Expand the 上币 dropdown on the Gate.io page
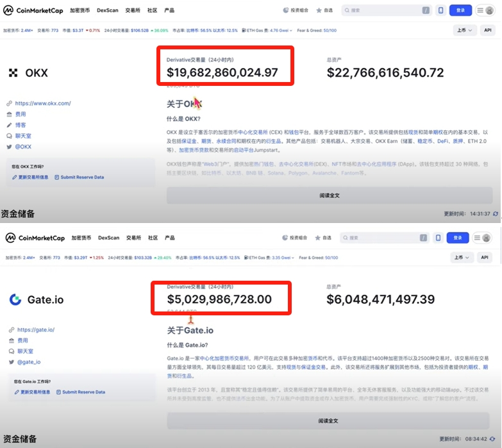 pos(462,257)
